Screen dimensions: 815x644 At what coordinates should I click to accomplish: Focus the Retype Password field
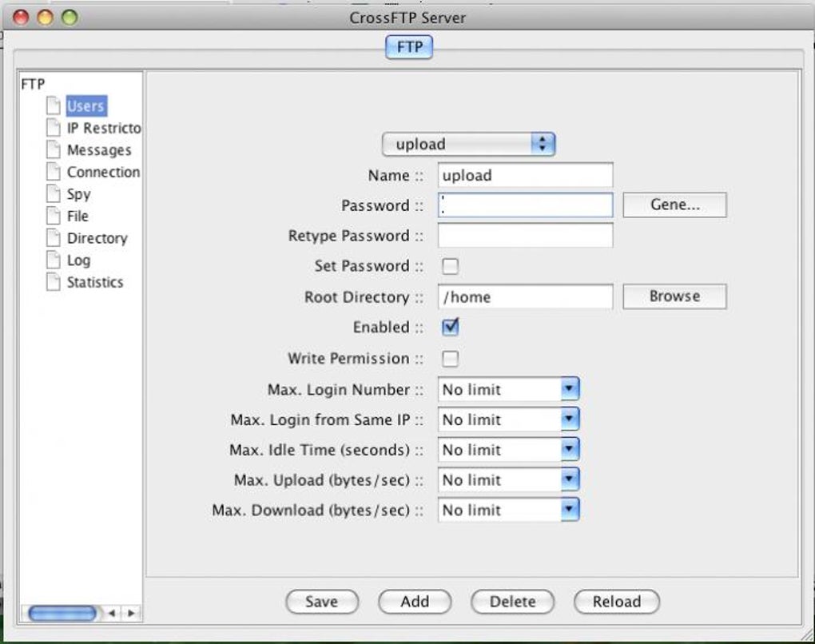526,236
